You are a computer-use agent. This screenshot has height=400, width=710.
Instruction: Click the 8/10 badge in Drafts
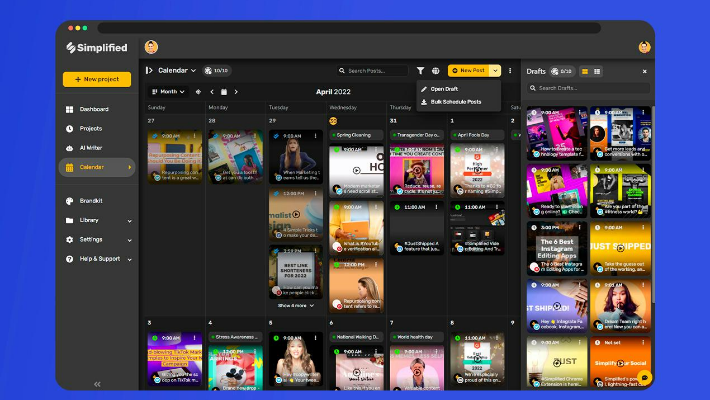(562, 72)
